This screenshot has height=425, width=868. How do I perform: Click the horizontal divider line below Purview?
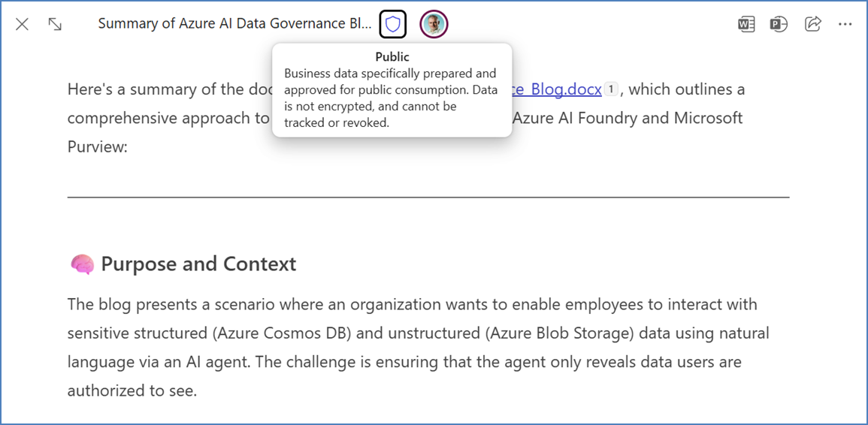click(428, 197)
